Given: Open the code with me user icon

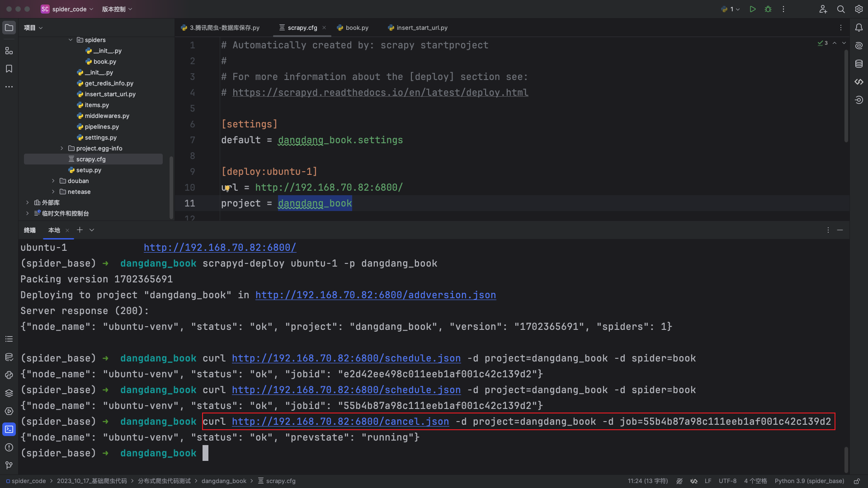Looking at the screenshot, I should tap(823, 9).
